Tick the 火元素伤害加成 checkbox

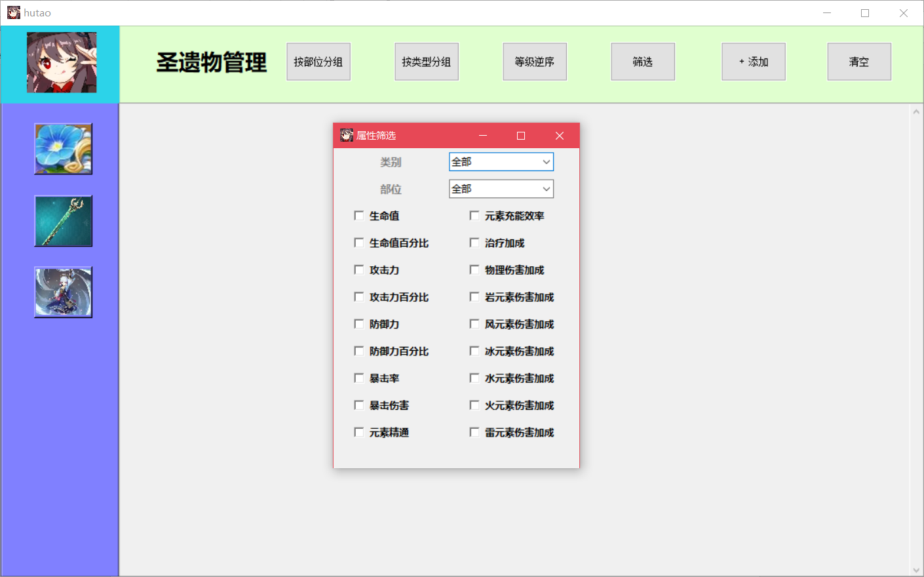pyautogui.click(x=474, y=405)
